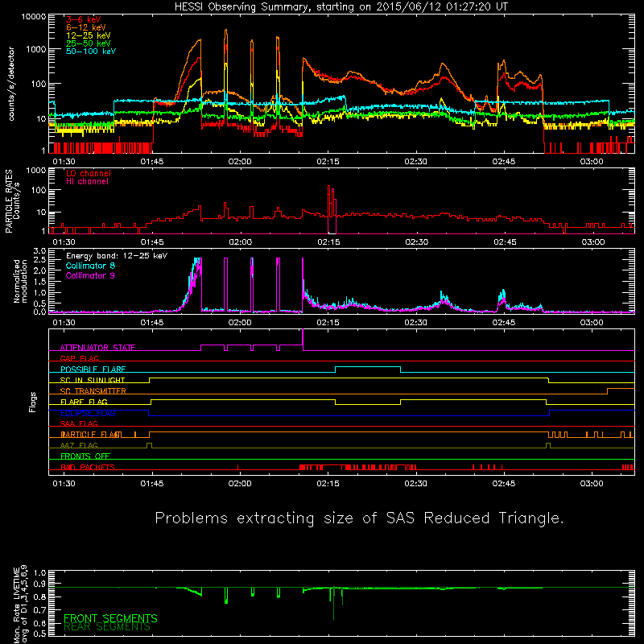Click the REAR SEGMENTS legend label
644x644 pixels.
point(107,627)
